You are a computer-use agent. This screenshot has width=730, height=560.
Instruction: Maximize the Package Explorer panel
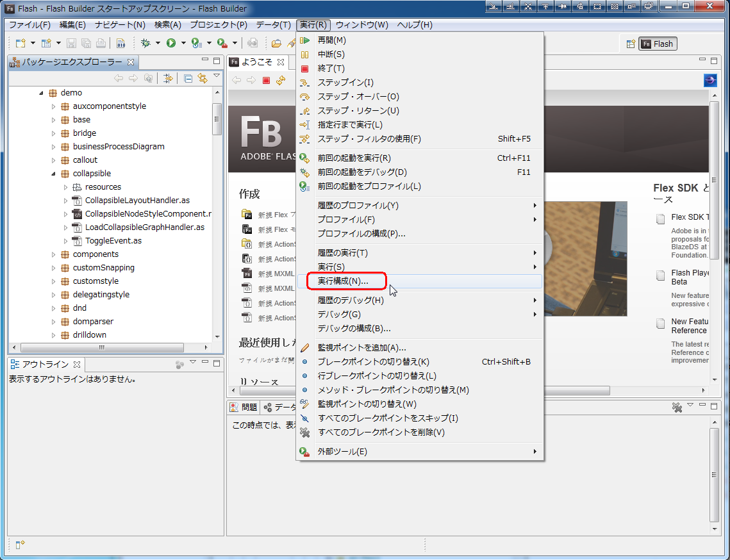[x=217, y=60]
